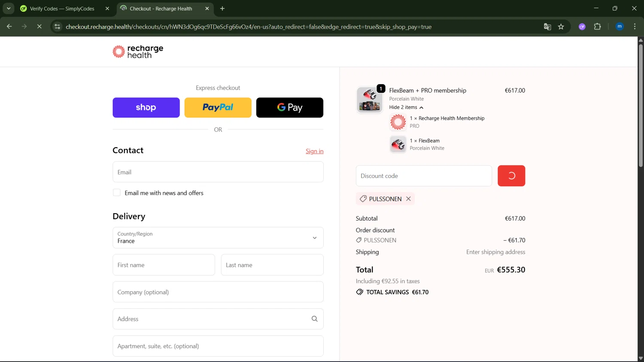Go back to the previous page

pyautogui.click(x=9, y=27)
